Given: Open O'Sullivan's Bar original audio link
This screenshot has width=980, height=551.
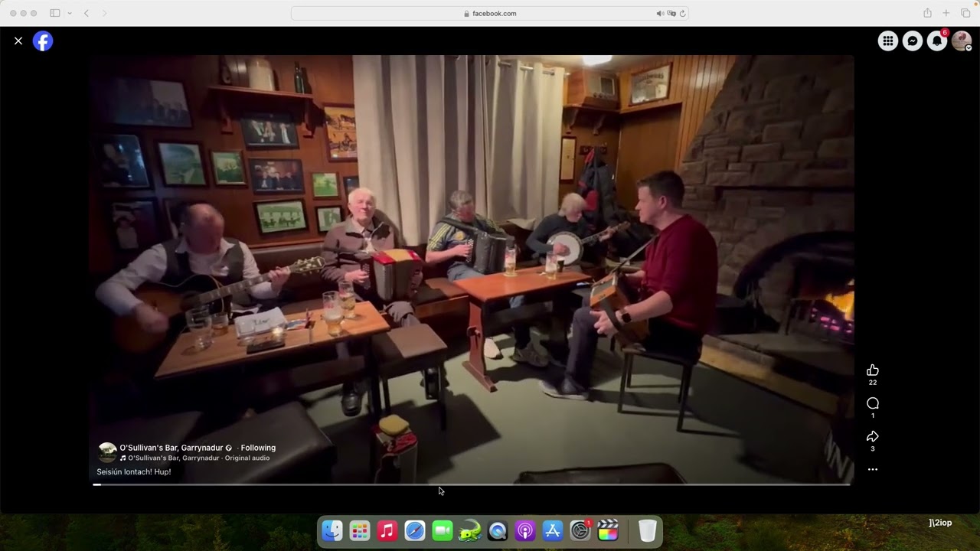Looking at the screenshot, I should click(x=198, y=458).
